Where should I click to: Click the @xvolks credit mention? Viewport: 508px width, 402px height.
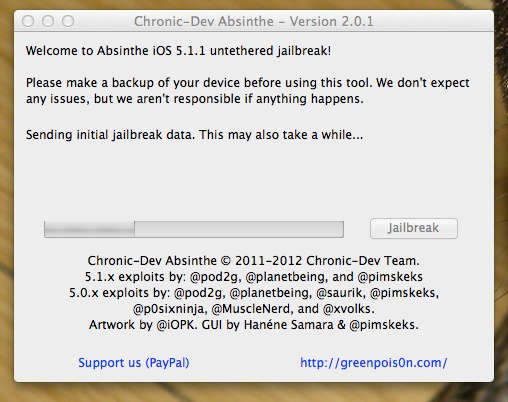348,309
